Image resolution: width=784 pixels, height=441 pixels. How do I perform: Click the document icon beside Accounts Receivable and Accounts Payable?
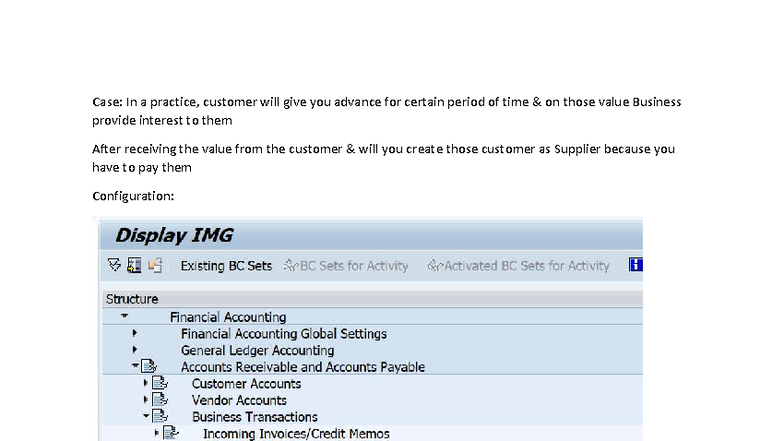click(x=149, y=367)
